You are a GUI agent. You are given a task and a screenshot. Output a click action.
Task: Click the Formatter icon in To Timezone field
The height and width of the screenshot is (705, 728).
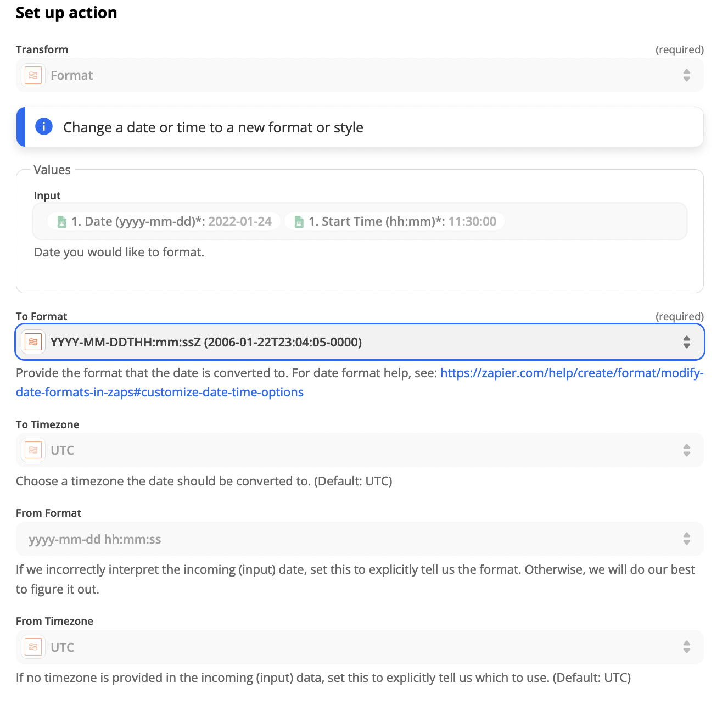(33, 450)
